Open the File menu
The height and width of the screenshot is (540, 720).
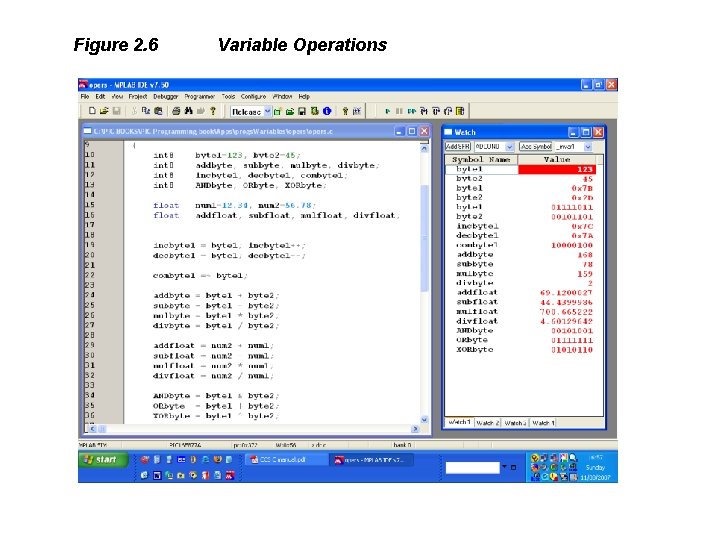coord(85,97)
